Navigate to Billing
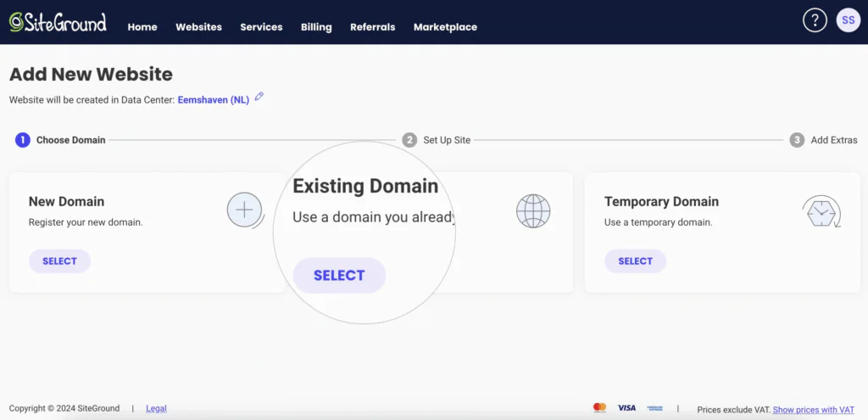This screenshot has height=420, width=868. (316, 27)
